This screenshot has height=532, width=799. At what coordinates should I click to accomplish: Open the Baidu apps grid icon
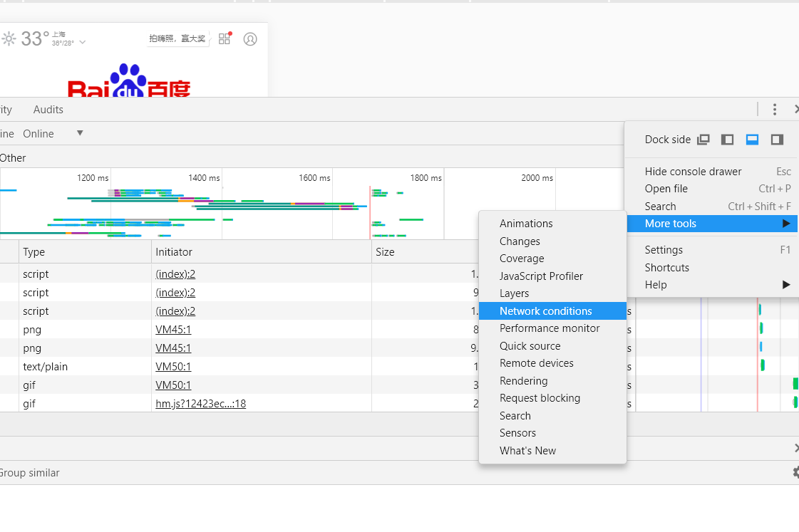point(225,39)
